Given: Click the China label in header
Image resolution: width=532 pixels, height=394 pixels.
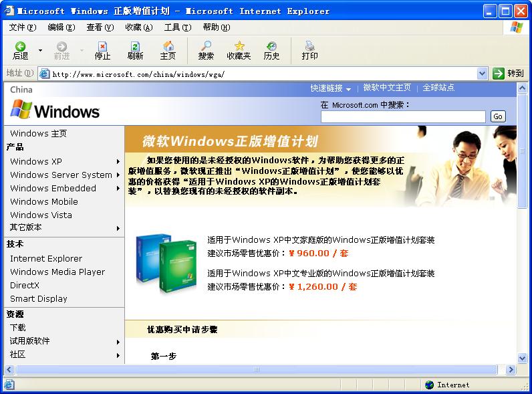Looking at the screenshot, I should point(21,90).
